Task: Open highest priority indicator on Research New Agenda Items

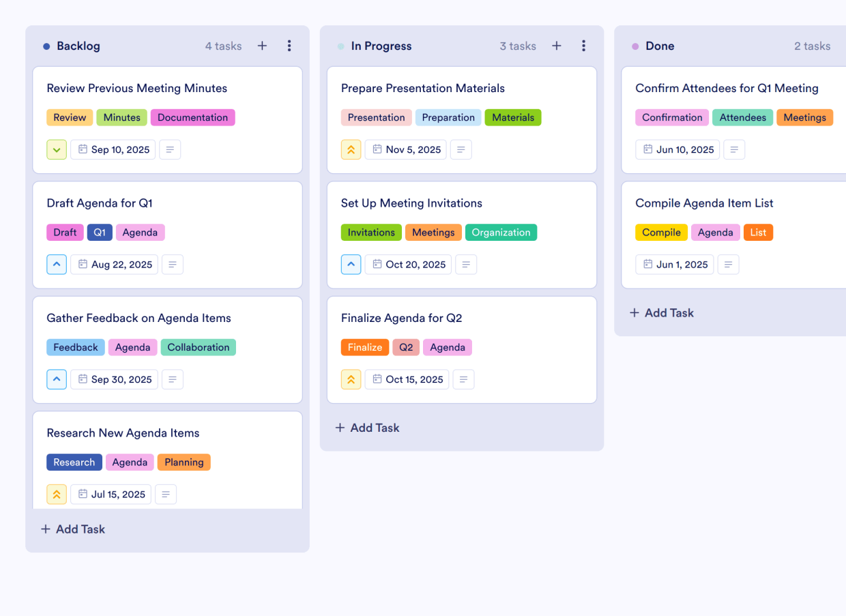Action: pos(57,495)
